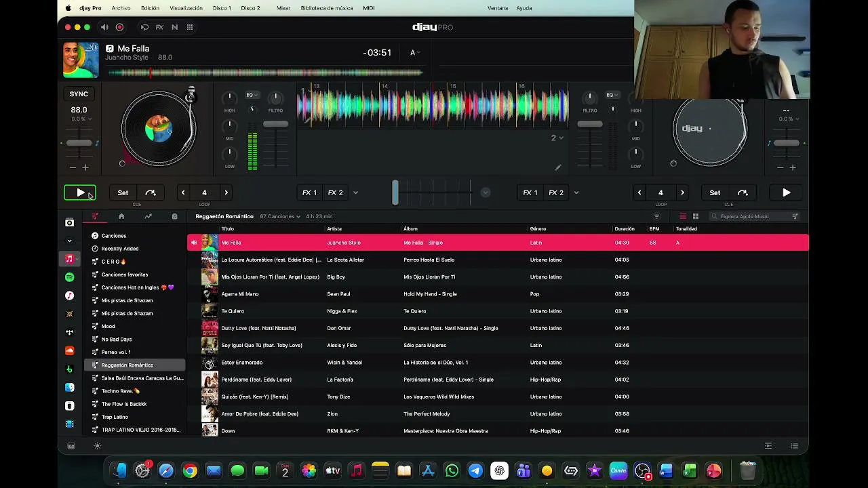Viewport: 868px width, 488px height.
Task: Open the Biblioteca de música menu
Action: pyautogui.click(x=327, y=8)
